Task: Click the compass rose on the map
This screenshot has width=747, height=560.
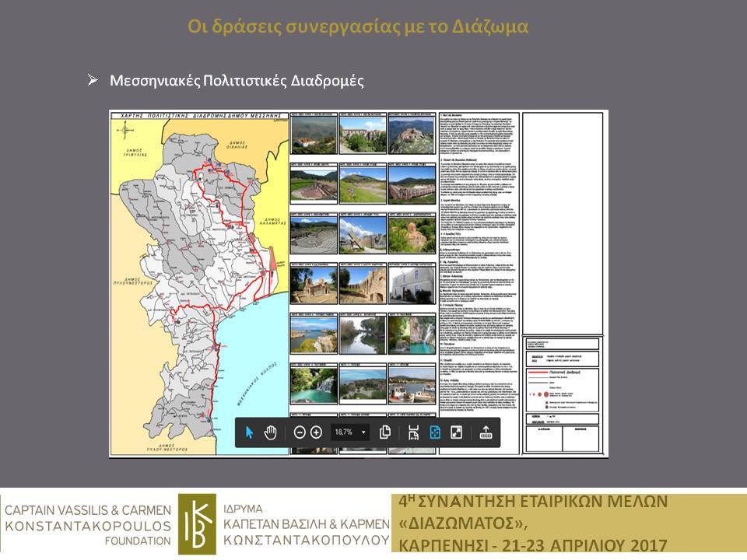Action: pyautogui.click(x=125, y=130)
